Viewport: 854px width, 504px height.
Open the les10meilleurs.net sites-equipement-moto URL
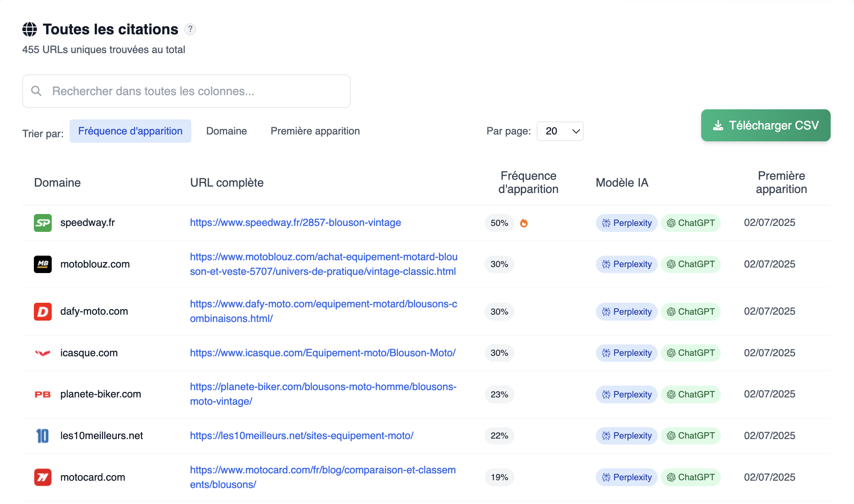point(302,436)
